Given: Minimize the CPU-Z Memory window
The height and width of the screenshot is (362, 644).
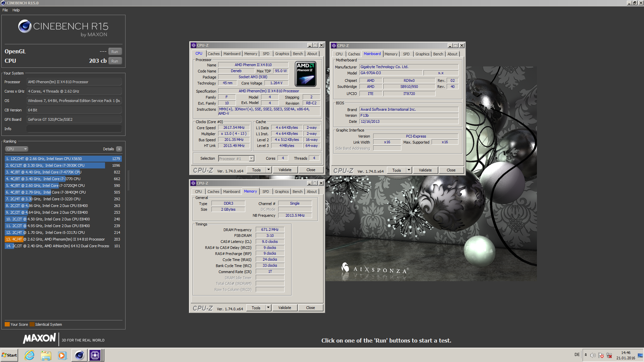Looking at the screenshot, I should pos(309,183).
